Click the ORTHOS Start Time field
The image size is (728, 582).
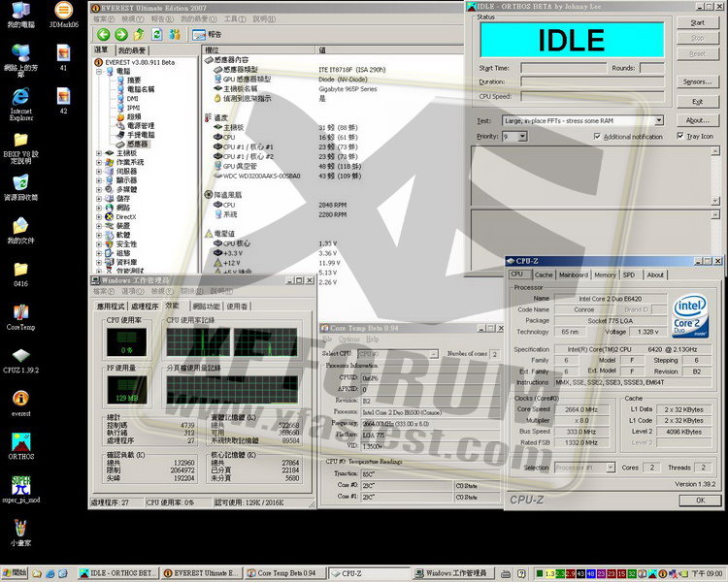pyautogui.click(x=564, y=68)
